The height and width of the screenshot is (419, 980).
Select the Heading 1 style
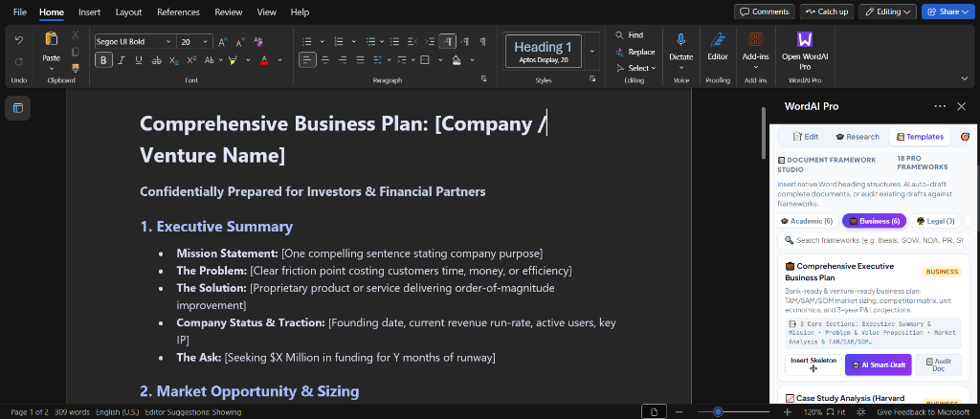tap(544, 51)
